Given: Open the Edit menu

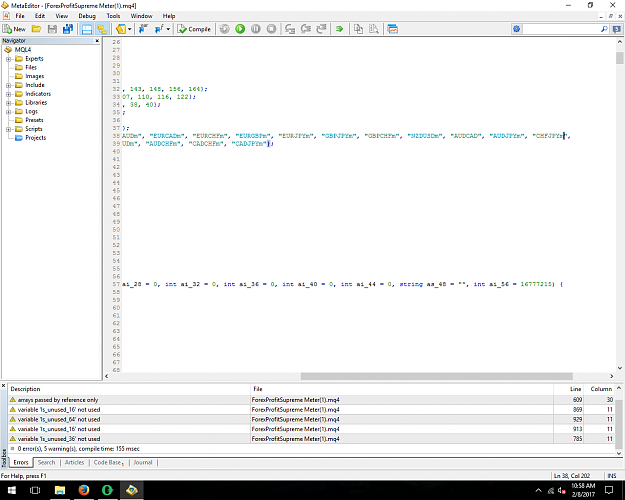Looking at the screenshot, I should click(x=40, y=16).
